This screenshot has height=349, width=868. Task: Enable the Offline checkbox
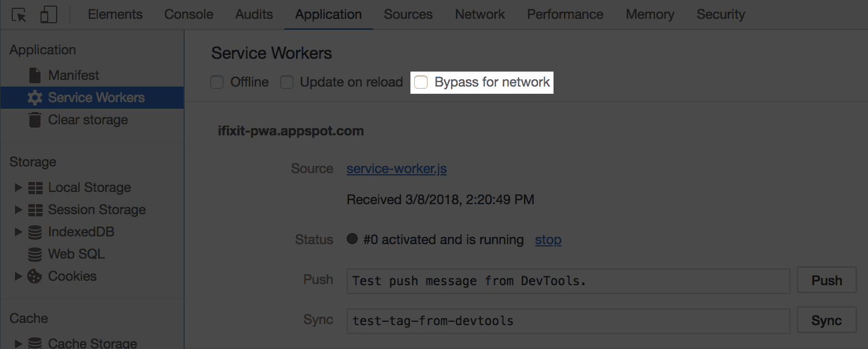216,82
